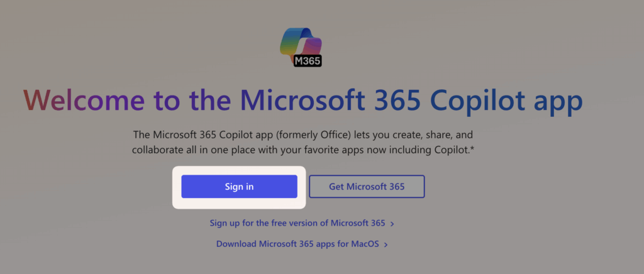Viewport: 644px width, 274px height.
Task: Open Sign up for the free version link
Action: pyautogui.click(x=302, y=224)
